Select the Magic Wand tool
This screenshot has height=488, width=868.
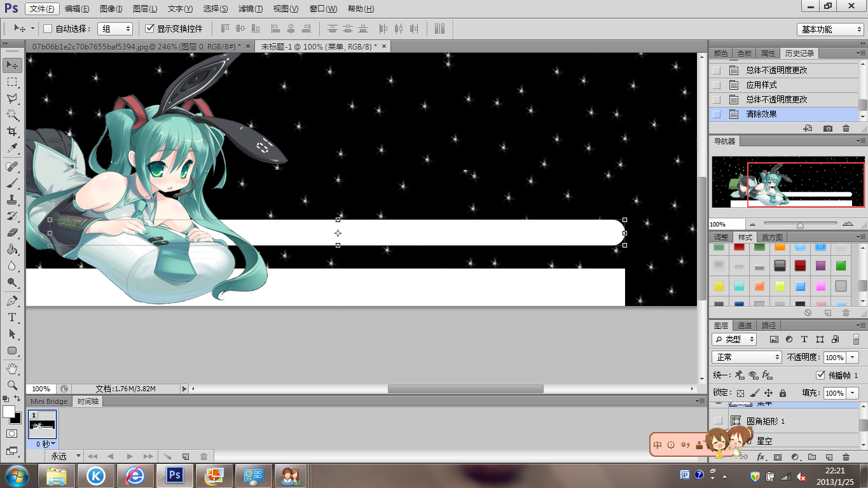click(12, 115)
